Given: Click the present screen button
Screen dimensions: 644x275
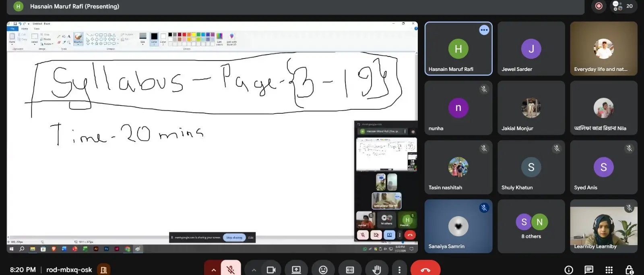Looking at the screenshot, I should [296, 270].
